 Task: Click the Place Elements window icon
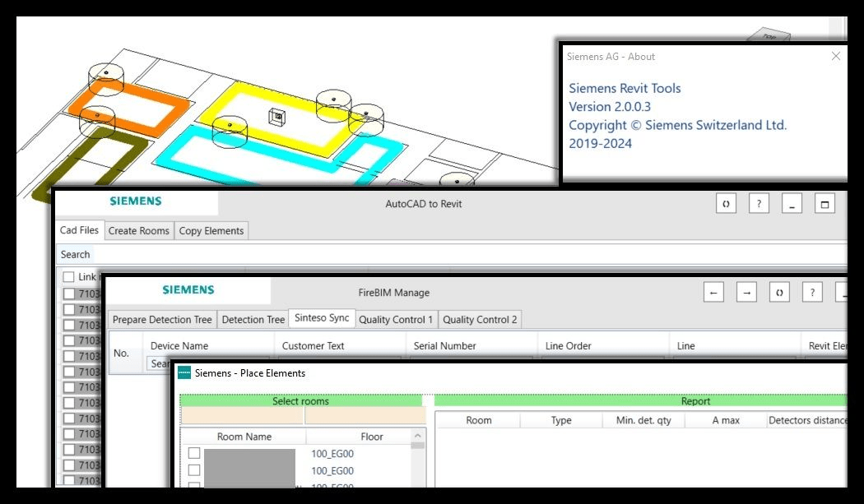click(x=184, y=373)
